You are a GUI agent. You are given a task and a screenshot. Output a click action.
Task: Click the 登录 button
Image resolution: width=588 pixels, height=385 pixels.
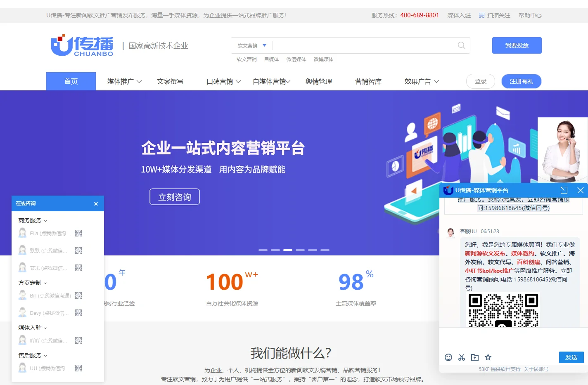tap(481, 81)
